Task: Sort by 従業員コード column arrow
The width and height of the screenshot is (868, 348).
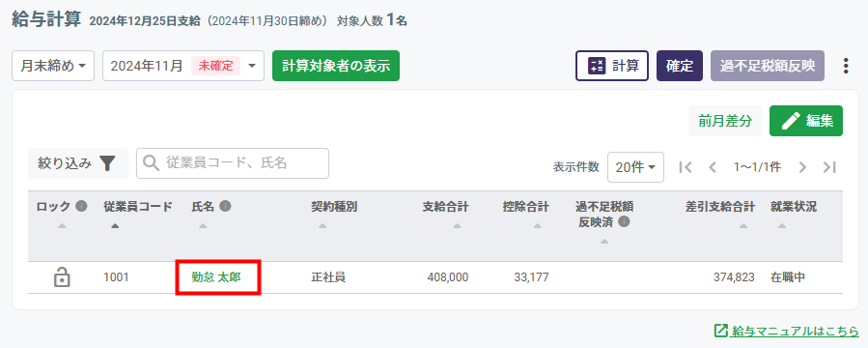Action: tap(115, 226)
